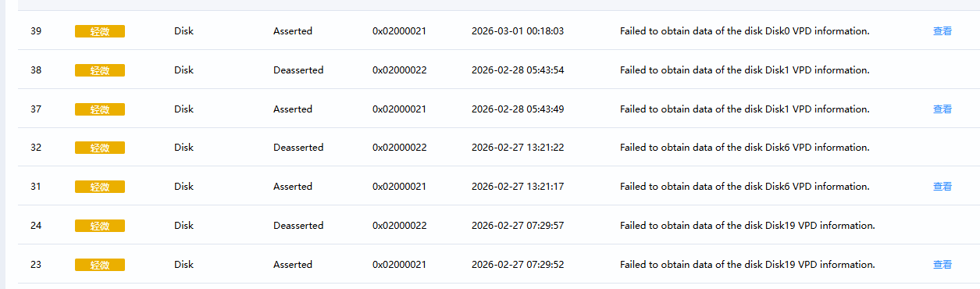Click the 轻微 severity badge on row 37

coord(100,109)
